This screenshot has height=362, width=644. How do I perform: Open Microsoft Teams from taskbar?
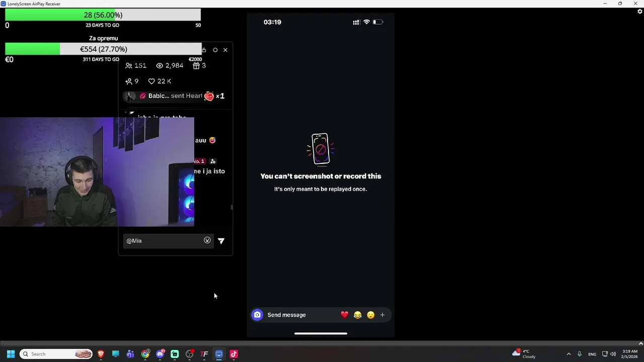click(130, 354)
